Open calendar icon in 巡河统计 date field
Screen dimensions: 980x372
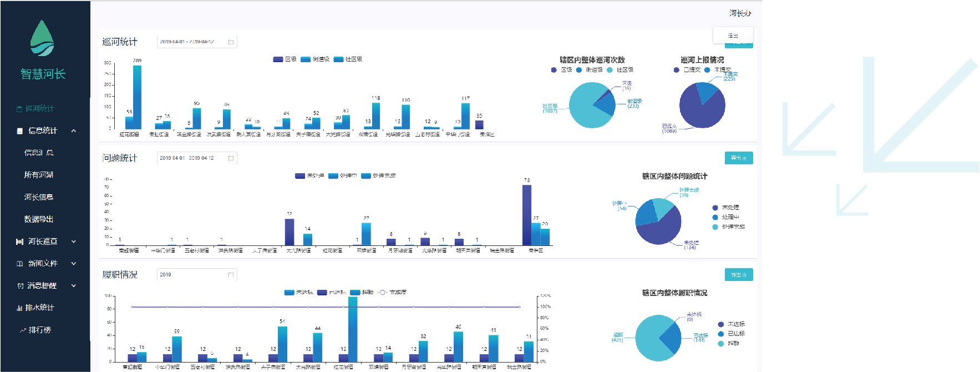coord(231,42)
